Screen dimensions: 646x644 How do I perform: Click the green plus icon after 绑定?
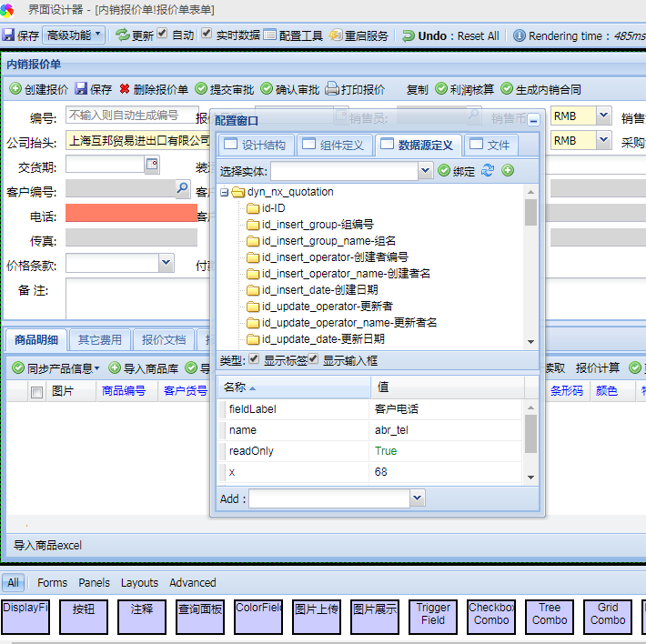coord(508,171)
